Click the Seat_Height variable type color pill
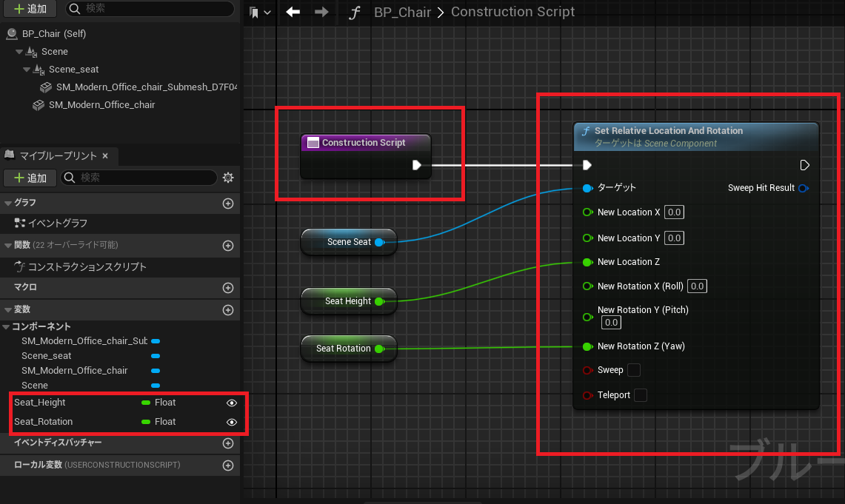The width and height of the screenshot is (845, 504). click(146, 403)
